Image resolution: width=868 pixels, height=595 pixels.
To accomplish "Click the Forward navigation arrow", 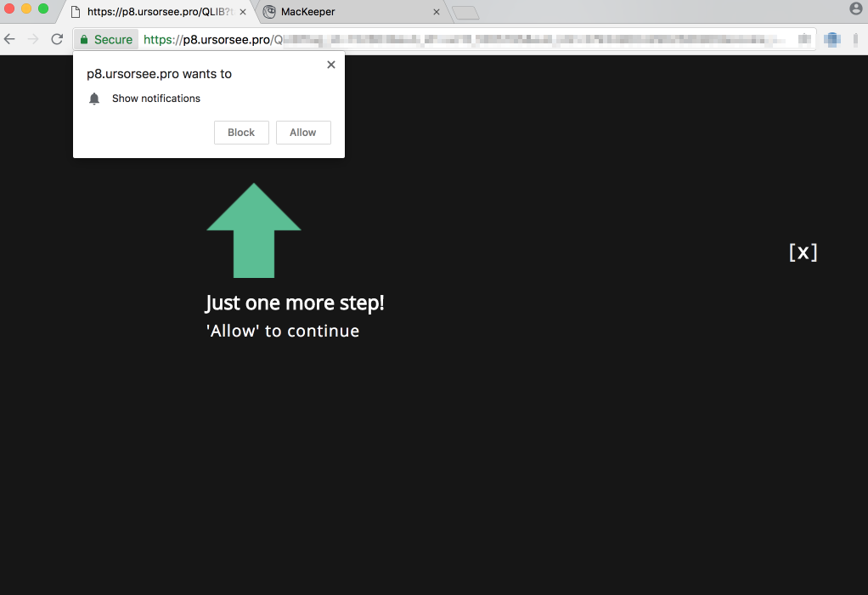I will pyautogui.click(x=33, y=39).
